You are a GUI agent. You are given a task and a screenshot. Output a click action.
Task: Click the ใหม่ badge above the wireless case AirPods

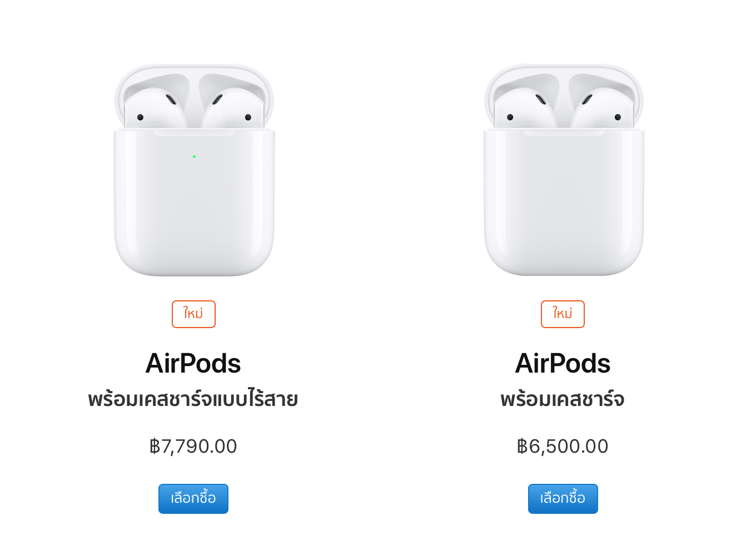[x=193, y=314]
